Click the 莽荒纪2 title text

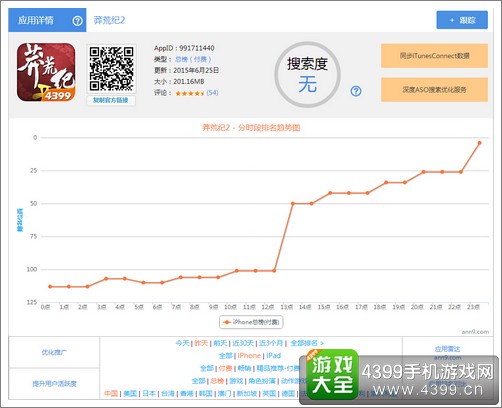[x=109, y=20]
